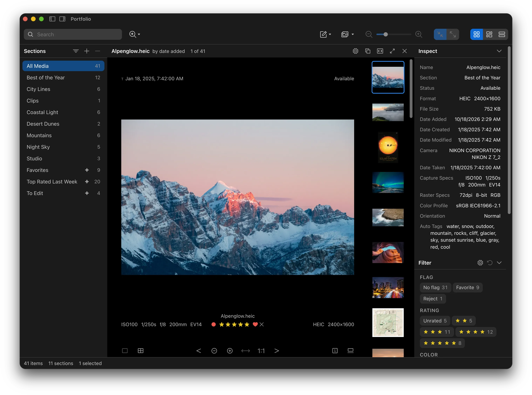Image resolution: width=532 pixels, height=395 pixels.
Task: Click the zoom in magnifier icon
Action: click(x=419, y=34)
